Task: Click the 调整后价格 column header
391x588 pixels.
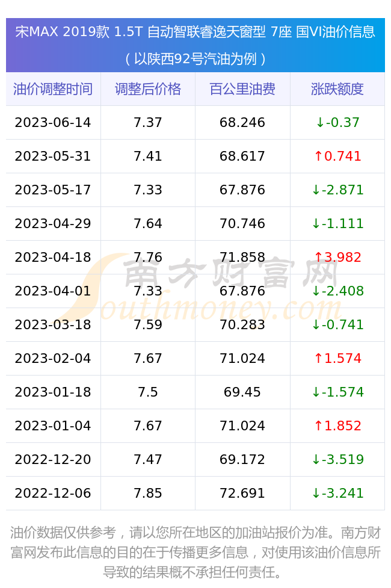Action: pyautogui.click(x=148, y=89)
